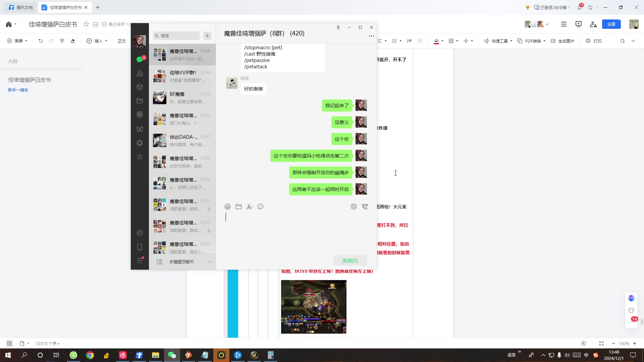Image resolution: width=644 pixels, height=362 pixels.
Task: Switch to the 腾讯文档 tab
Action: coord(21,7)
